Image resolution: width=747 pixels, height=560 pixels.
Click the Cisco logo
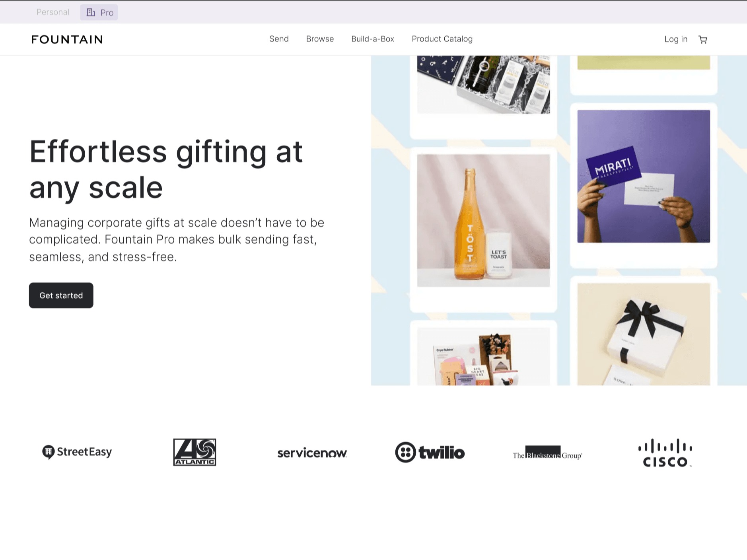coord(665,453)
